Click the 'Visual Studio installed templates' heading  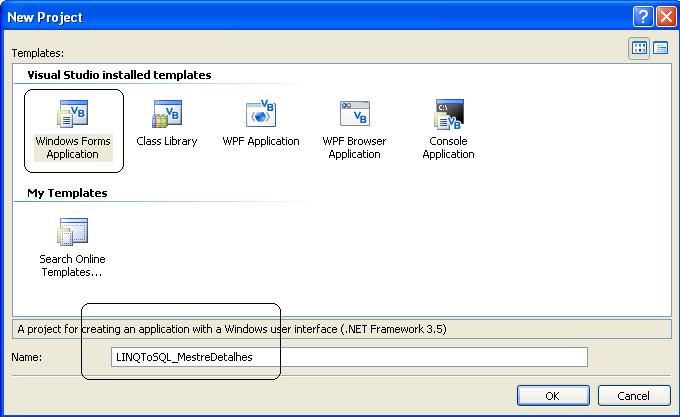[x=119, y=75]
